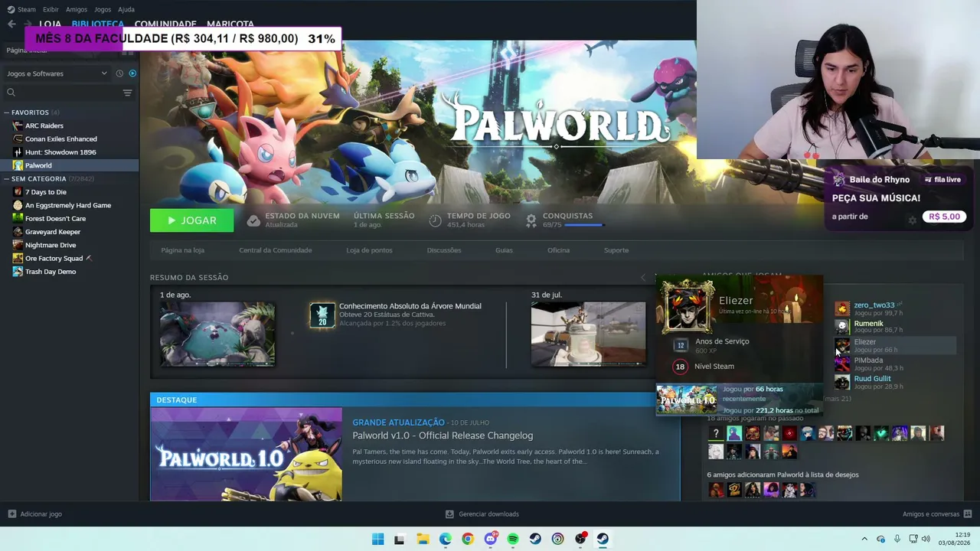Select Hunt: Showdown 1896 in the library
This screenshot has height=551, width=980.
[60, 152]
